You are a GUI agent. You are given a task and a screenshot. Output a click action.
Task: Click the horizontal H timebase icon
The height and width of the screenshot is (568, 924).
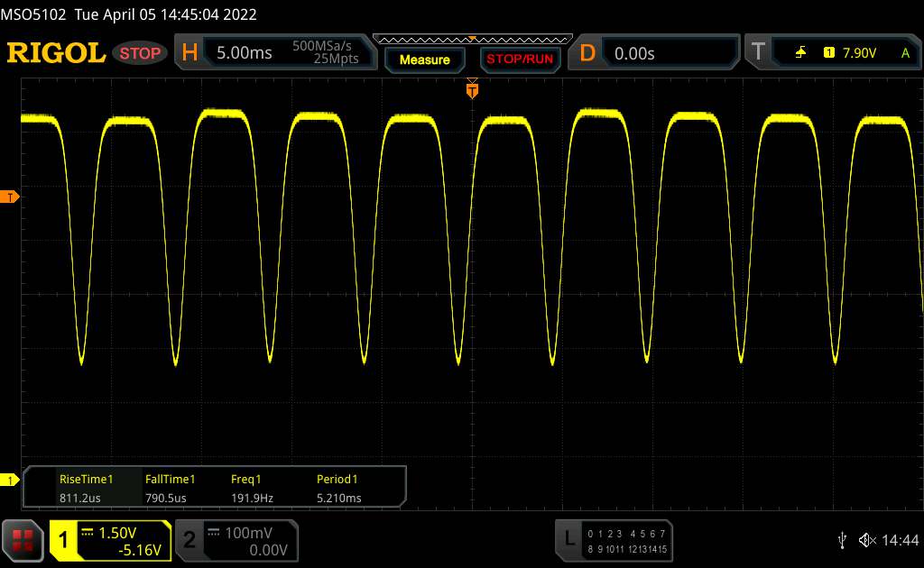[x=189, y=53]
